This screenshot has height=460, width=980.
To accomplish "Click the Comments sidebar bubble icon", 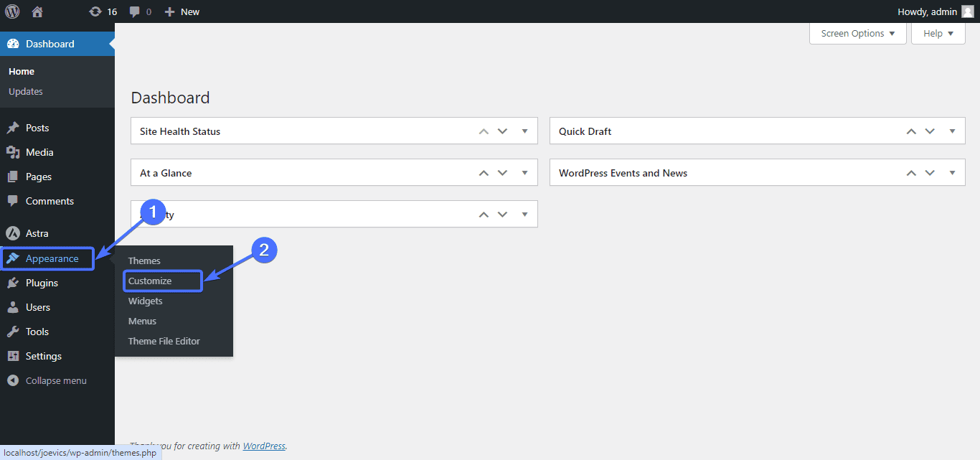I will 13,201.
